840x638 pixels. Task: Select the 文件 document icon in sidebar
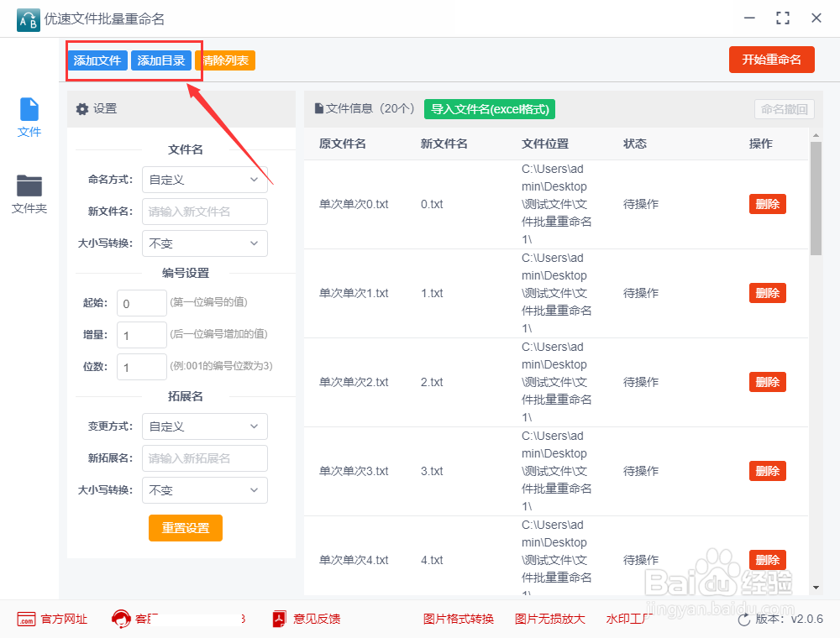click(x=29, y=113)
